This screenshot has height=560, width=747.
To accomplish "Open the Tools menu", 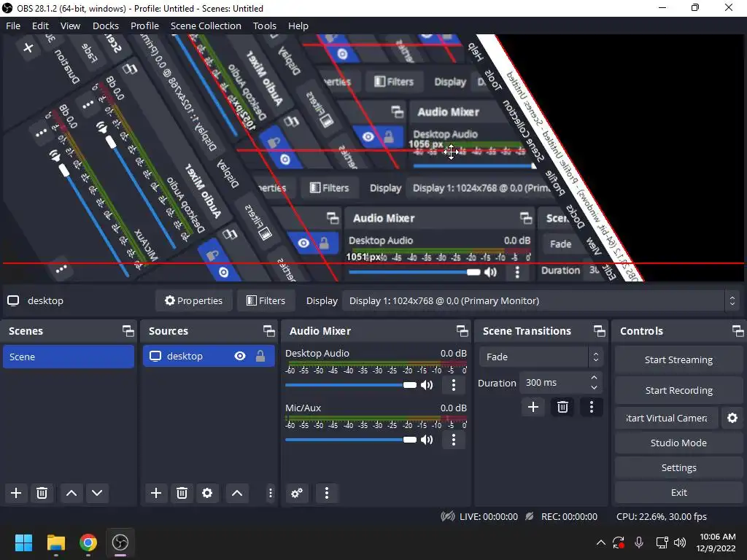I will 264,26.
